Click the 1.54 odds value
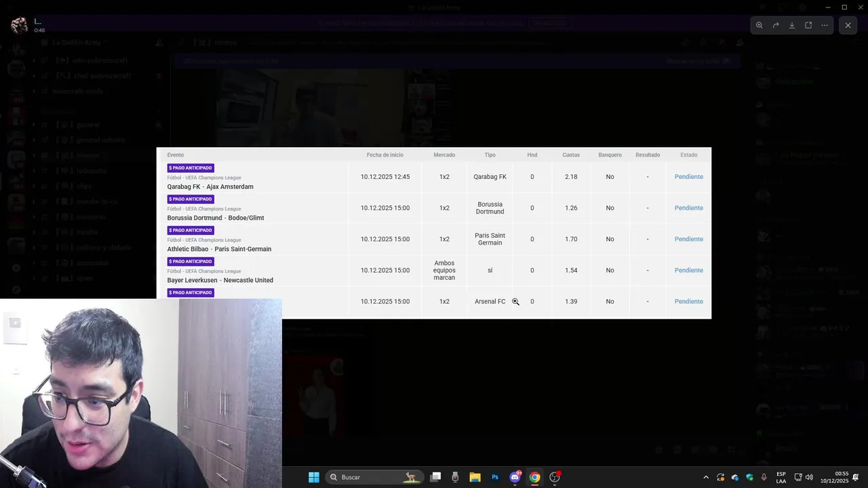 pos(571,270)
